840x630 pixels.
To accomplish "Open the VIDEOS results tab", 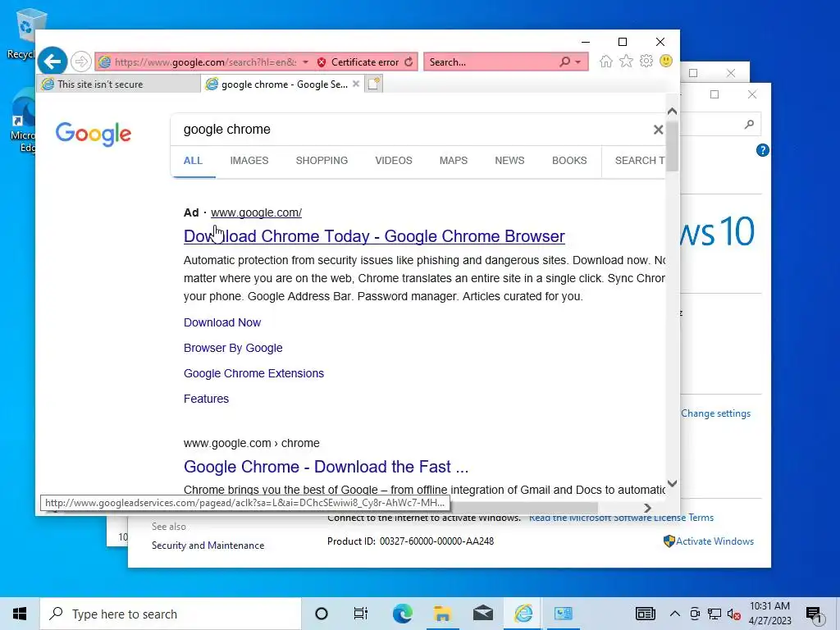I will [x=394, y=161].
